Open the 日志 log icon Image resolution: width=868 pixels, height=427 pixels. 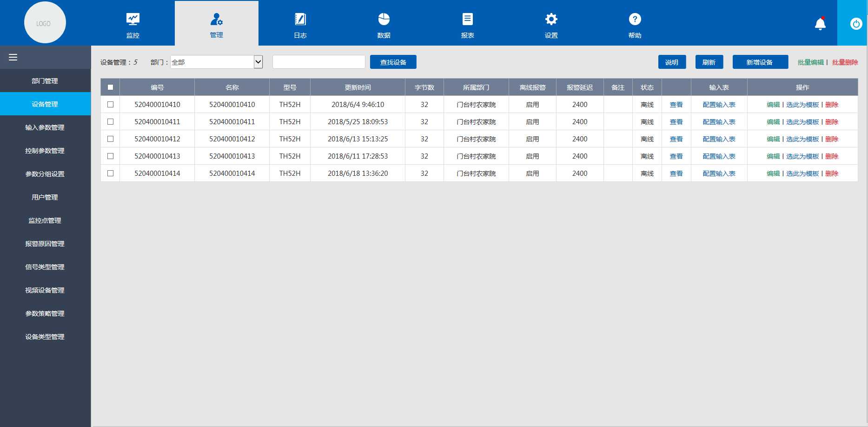(x=300, y=19)
